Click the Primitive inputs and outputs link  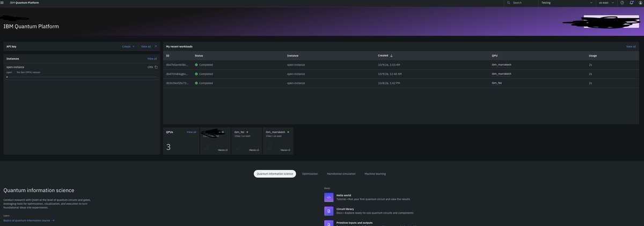354,222
